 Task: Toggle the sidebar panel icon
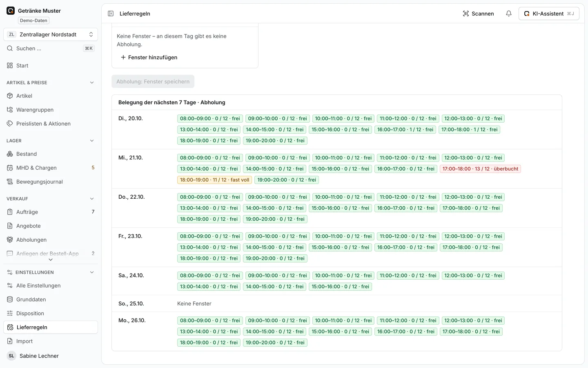coord(111,13)
